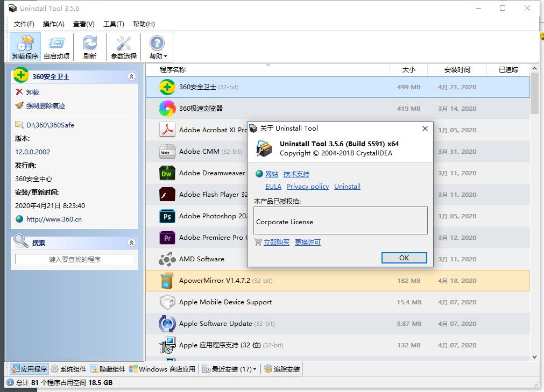
Task: Open the 最近安装 (17) dropdown
Action: point(229,369)
